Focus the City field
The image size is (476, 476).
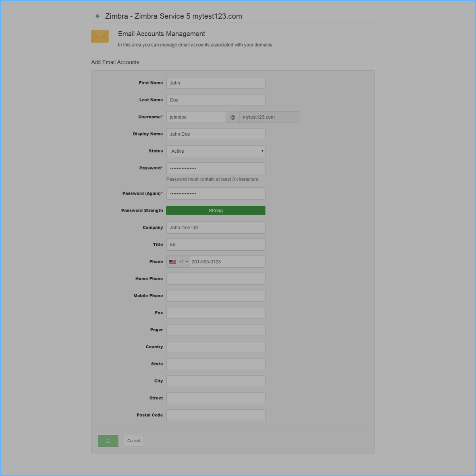(216, 381)
